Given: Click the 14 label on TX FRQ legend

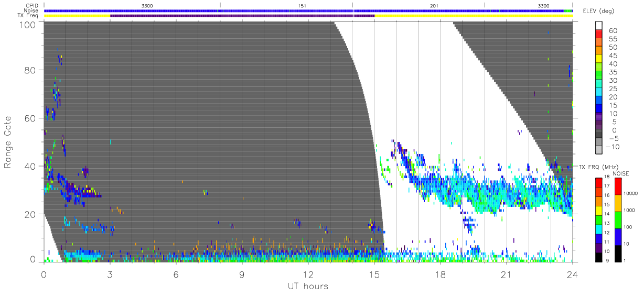Looking at the screenshot, I should 607,214.
